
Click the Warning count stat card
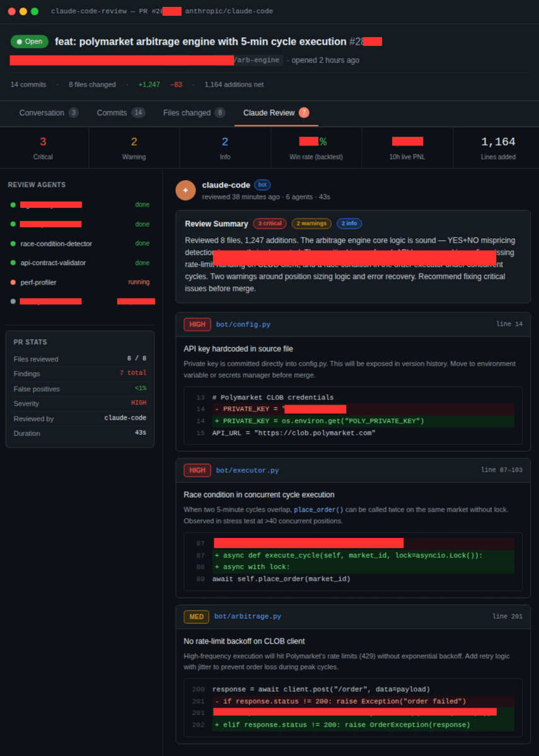(134, 148)
